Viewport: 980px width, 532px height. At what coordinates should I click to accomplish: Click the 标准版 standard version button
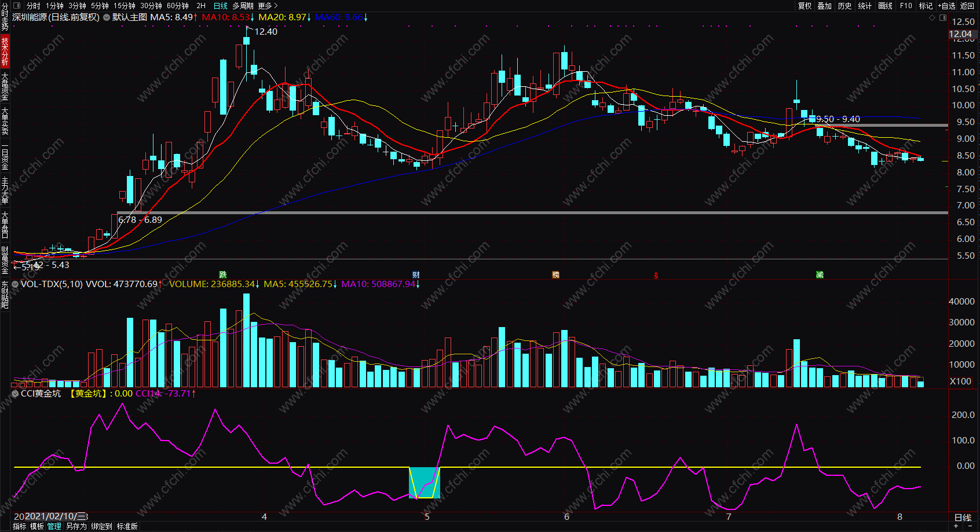point(127,526)
